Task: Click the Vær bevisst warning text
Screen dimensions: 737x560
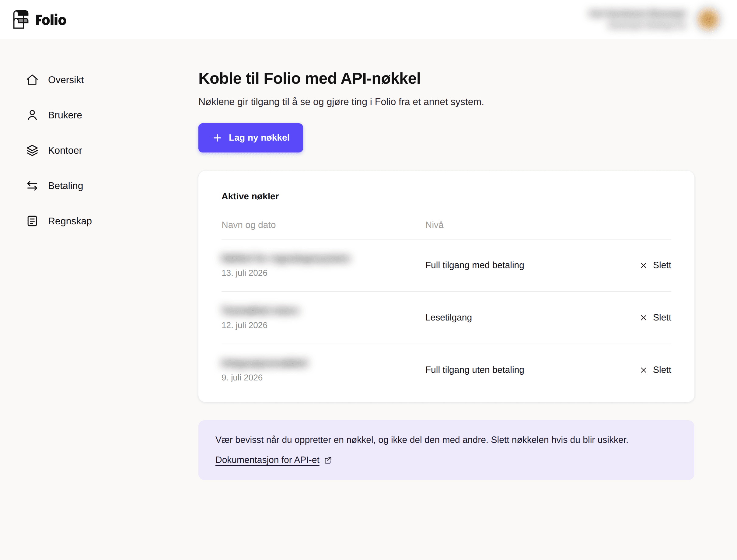Action: point(421,440)
